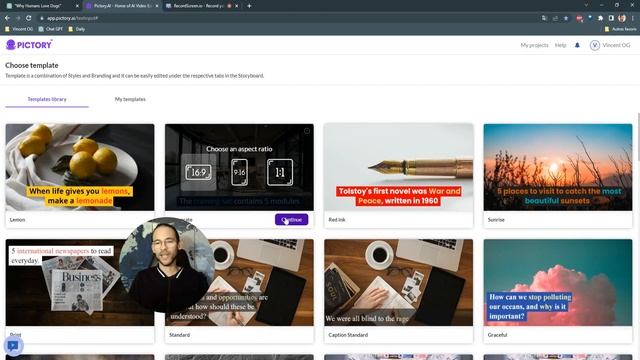The height and width of the screenshot is (360, 640).
Task: Open notifications bell in Pictory header
Action: click(577, 45)
